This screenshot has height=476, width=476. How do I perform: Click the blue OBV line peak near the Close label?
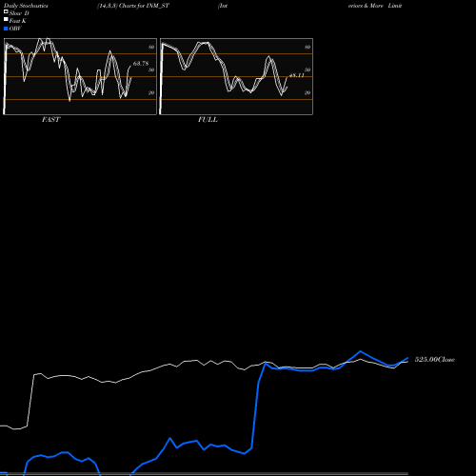point(360,351)
